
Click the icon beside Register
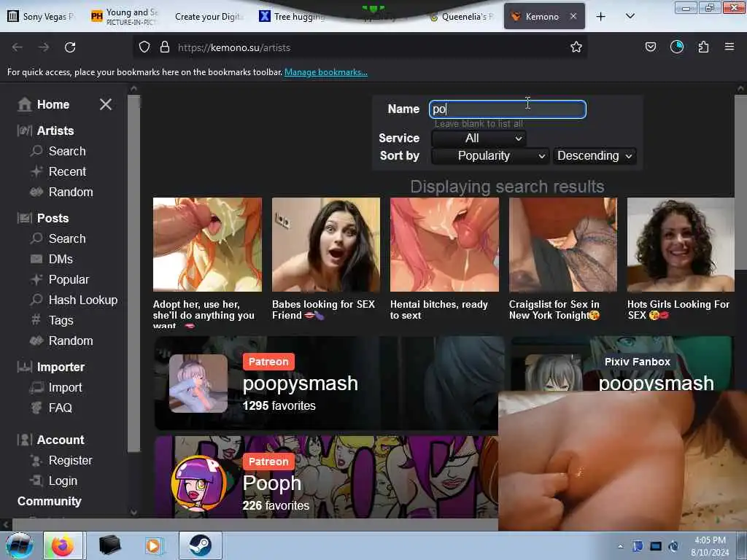pos(36,461)
